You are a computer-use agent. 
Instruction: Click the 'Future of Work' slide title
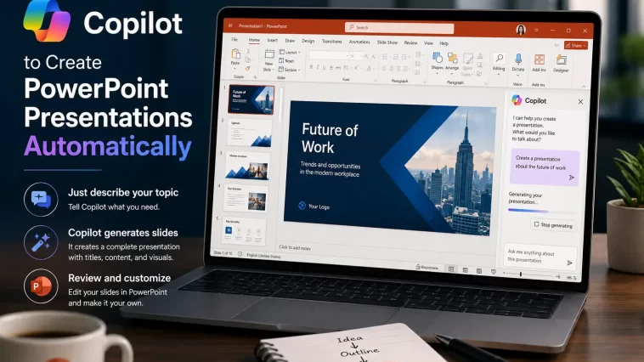330,139
